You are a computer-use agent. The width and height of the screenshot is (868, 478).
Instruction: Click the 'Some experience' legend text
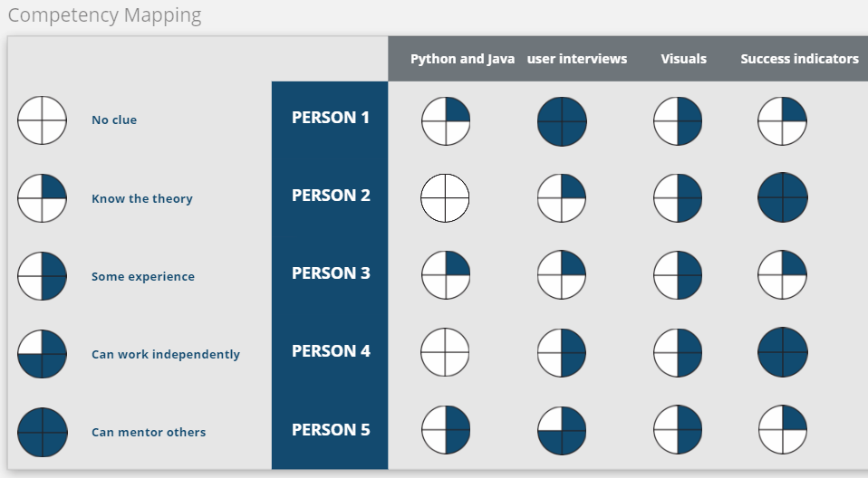[x=143, y=277]
